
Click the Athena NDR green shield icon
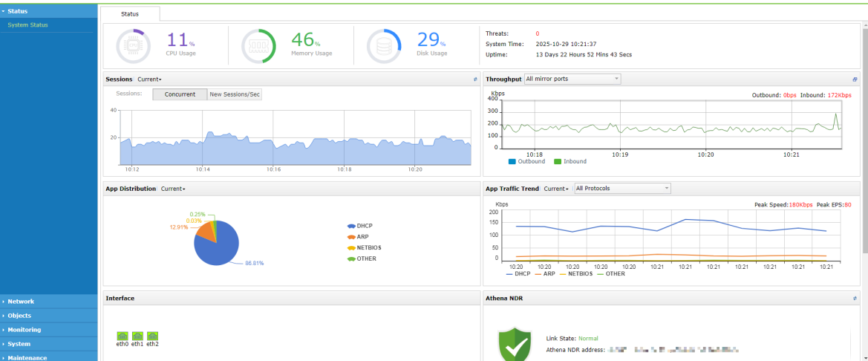515,345
